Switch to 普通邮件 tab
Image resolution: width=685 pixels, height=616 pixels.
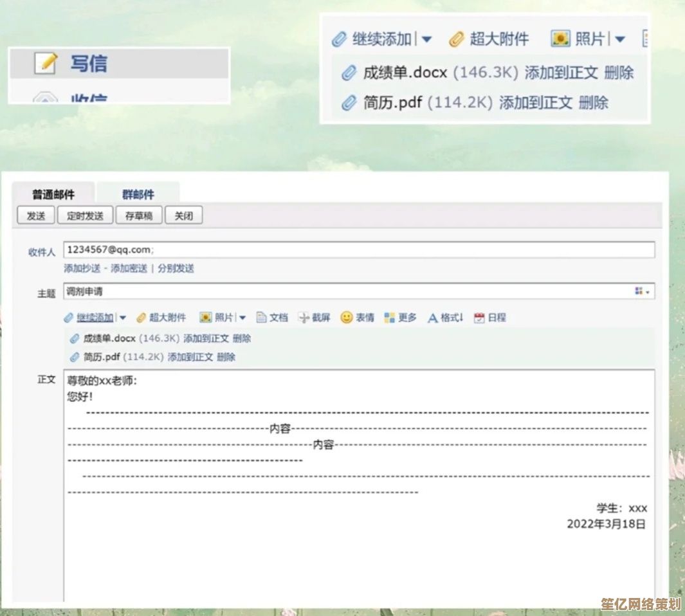coord(53,194)
